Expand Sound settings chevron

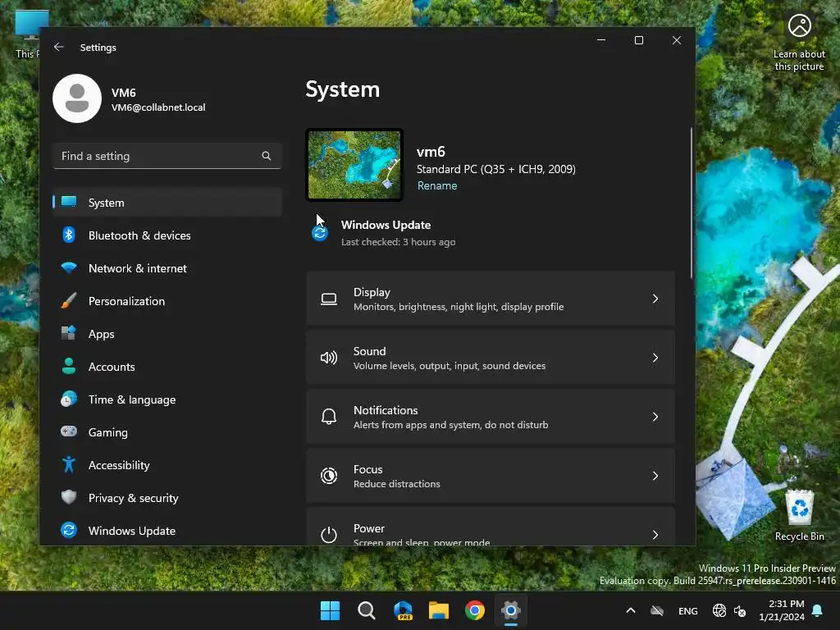click(x=655, y=358)
